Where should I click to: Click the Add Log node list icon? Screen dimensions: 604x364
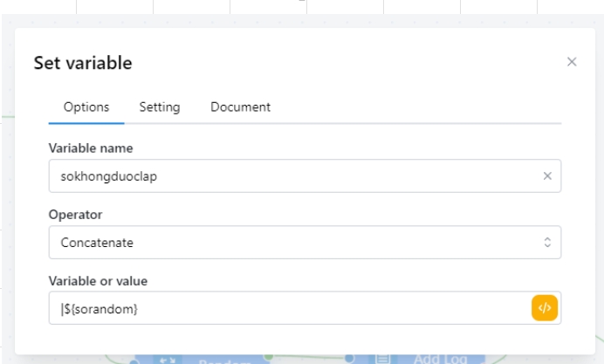[382, 360]
